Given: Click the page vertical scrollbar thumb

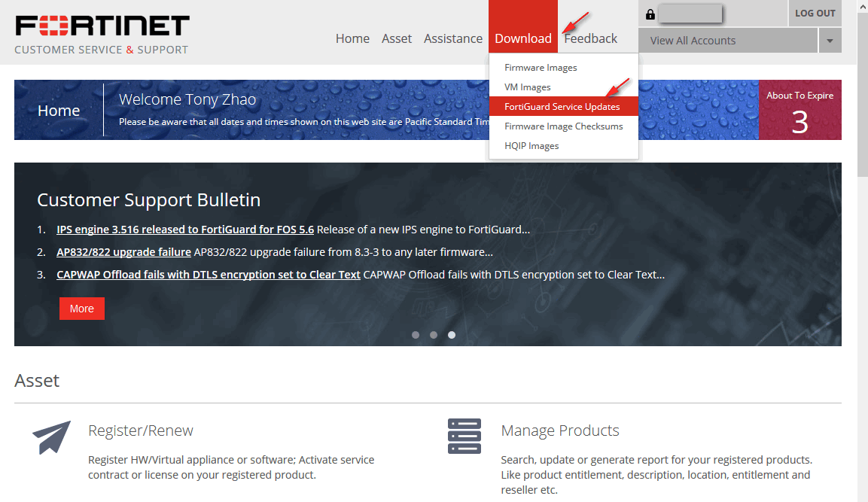Looking at the screenshot, I should pyautogui.click(x=863, y=95).
